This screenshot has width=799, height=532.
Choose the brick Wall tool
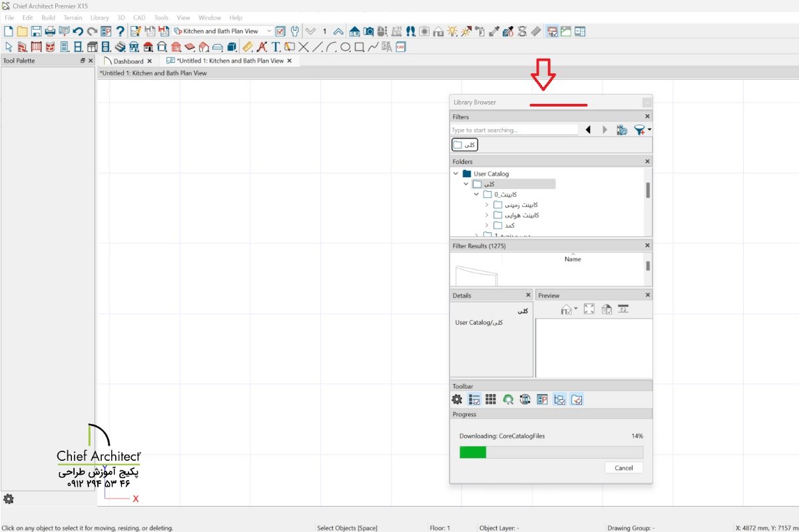click(x=22, y=47)
